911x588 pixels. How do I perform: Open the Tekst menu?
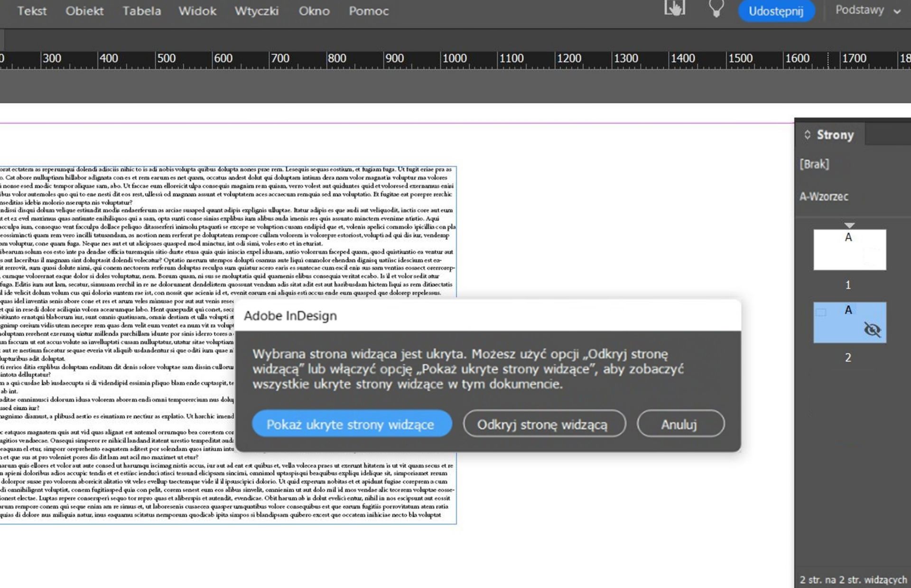tap(32, 11)
